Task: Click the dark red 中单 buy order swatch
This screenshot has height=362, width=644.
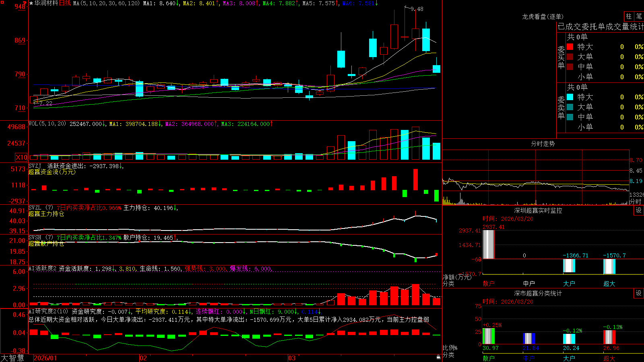Action: click(570, 67)
